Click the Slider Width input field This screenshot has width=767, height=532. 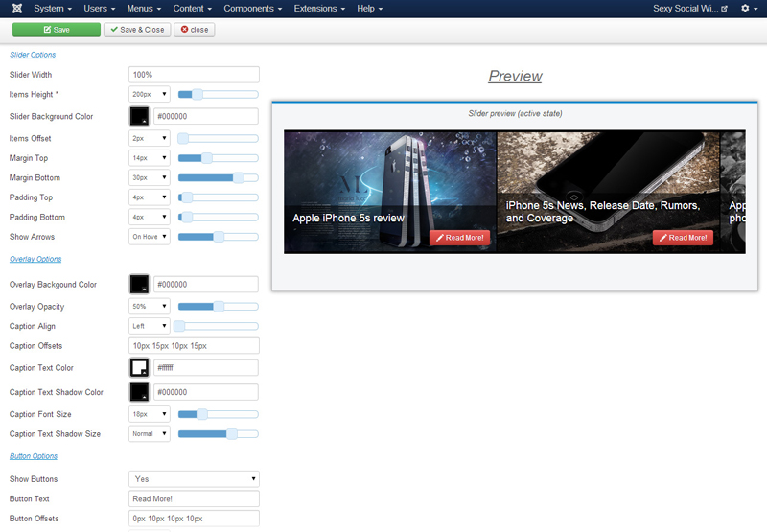pyautogui.click(x=194, y=75)
